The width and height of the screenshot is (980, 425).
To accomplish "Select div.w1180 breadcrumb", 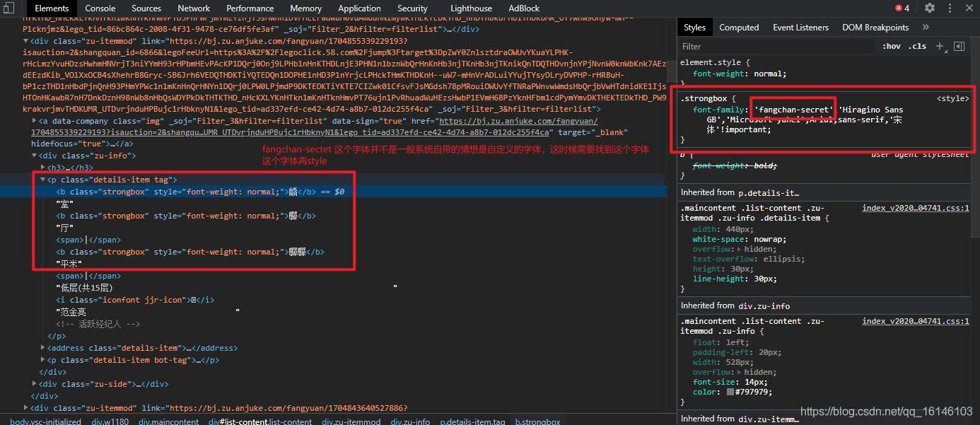I will tap(110, 421).
